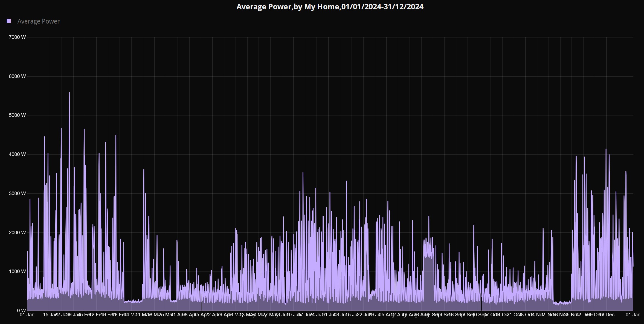The image size is (644, 324).
Task: Click the tallest December peak near 16 Dec
Action: [x=606, y=149]
